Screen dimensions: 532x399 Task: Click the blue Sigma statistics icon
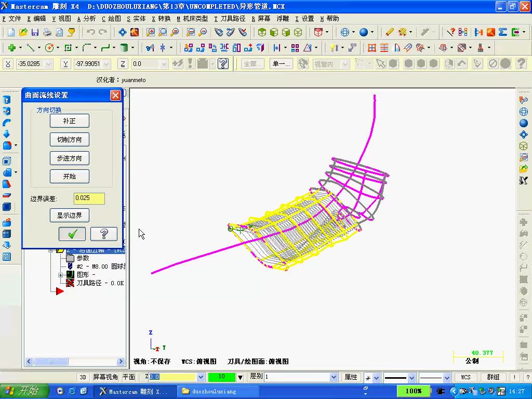(x=503, y=32)
